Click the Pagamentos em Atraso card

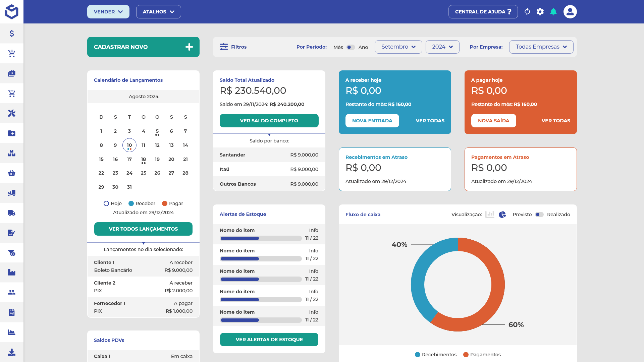pos(521,169)
